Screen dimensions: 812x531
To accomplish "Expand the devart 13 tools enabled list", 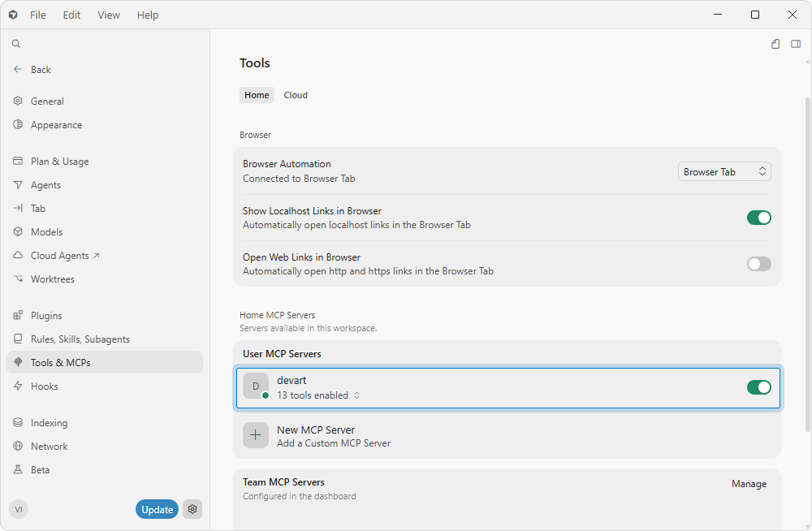I will coord(318,395).
